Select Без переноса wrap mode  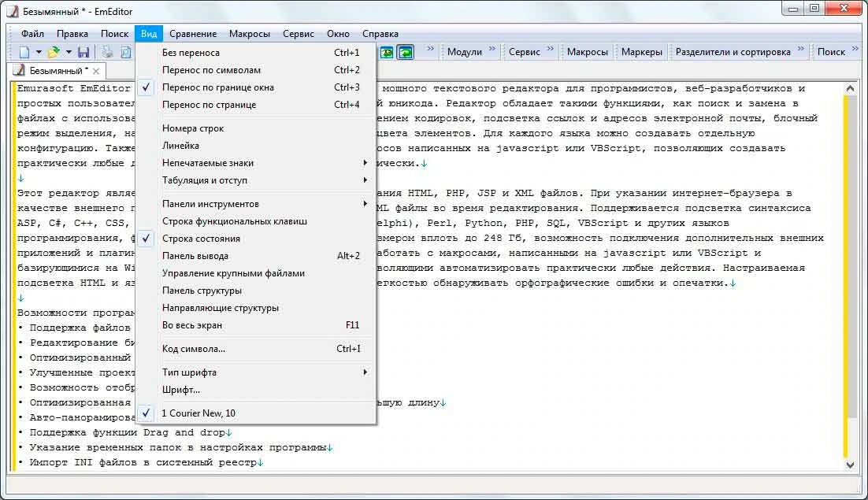pos(256,53)
